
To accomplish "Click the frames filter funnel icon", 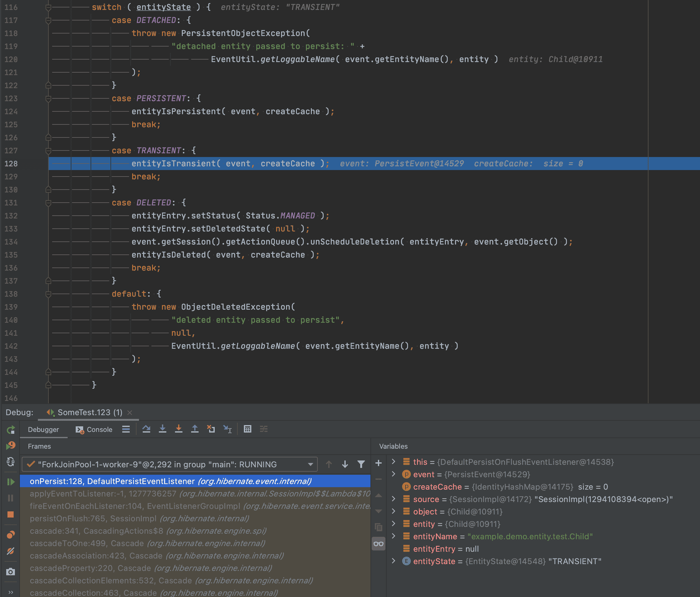I will click(361, 465).
